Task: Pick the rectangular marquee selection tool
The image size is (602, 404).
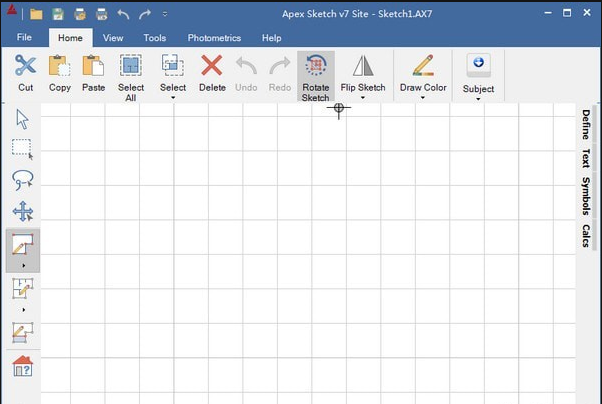Action: (22, 149)
